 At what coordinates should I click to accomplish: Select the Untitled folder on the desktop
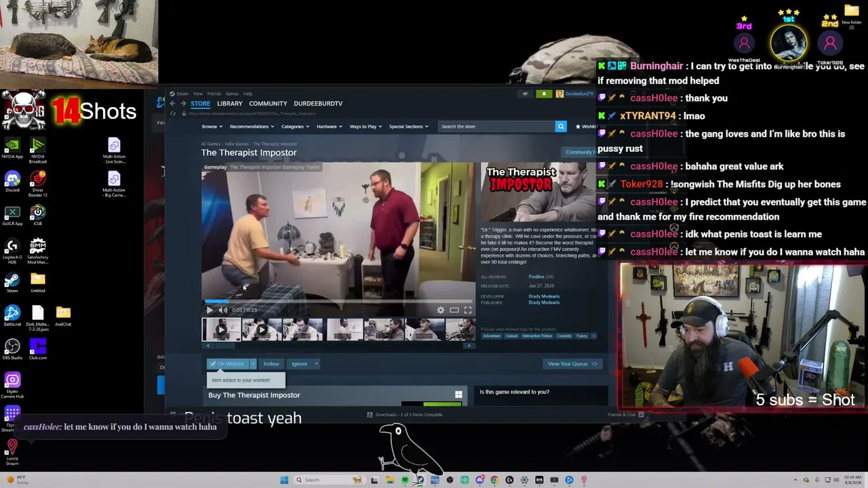pyautogui.click(x=38, y=282)
